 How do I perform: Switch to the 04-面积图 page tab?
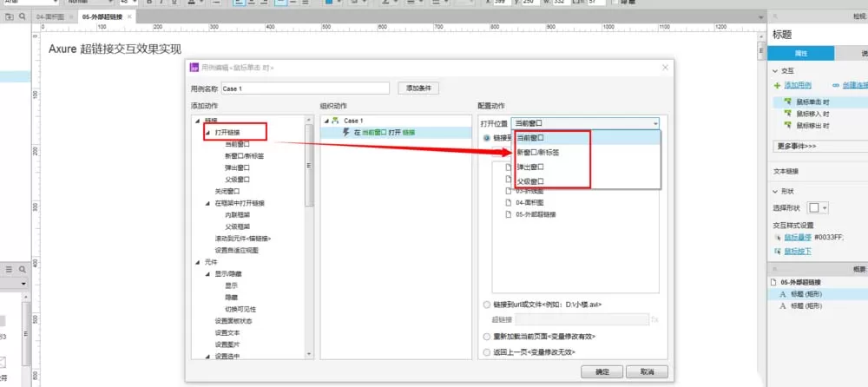50,17
